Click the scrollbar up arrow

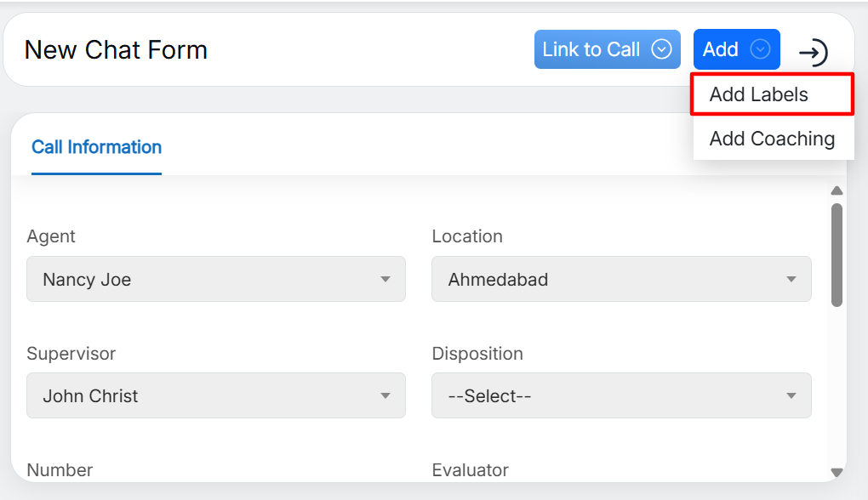[x=837, y=190]
